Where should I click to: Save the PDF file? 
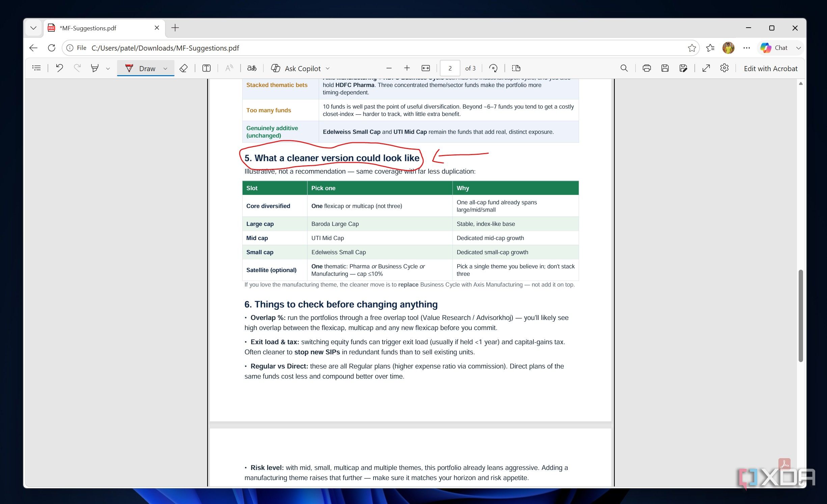click(x=665, y=68)
